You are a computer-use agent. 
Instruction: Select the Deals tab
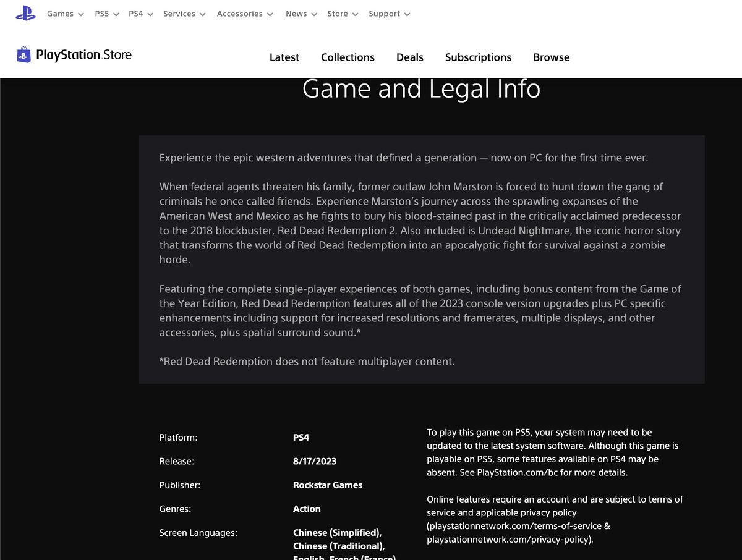pyautogui.click(x=410, y=57)
